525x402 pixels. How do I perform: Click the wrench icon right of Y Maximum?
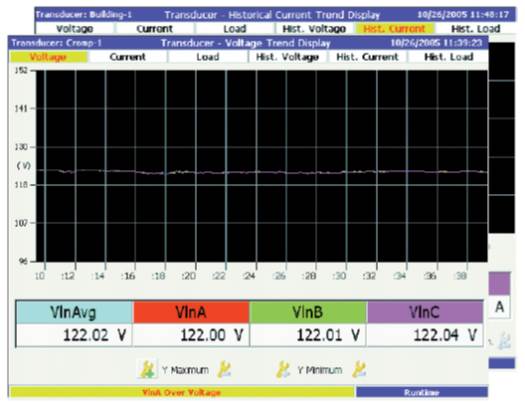224,370
